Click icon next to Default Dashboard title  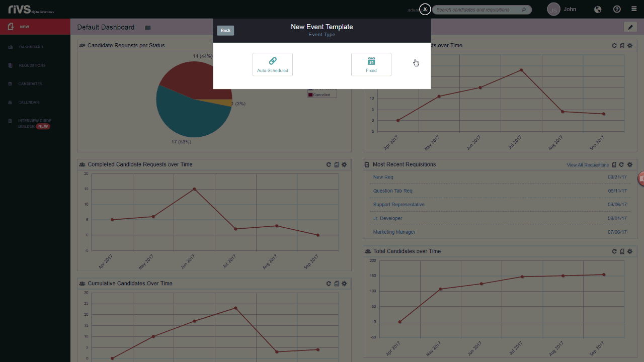tap(147, 28)
